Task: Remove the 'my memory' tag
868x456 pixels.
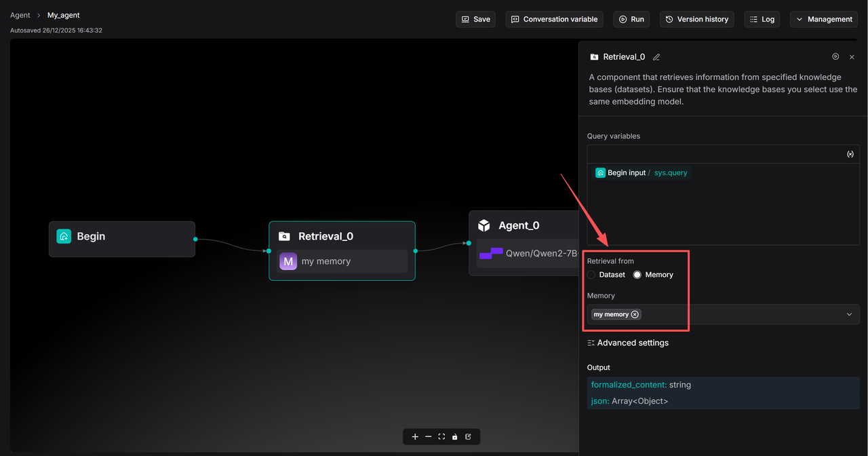Action: pyautogui.click(x=635, y=315)
